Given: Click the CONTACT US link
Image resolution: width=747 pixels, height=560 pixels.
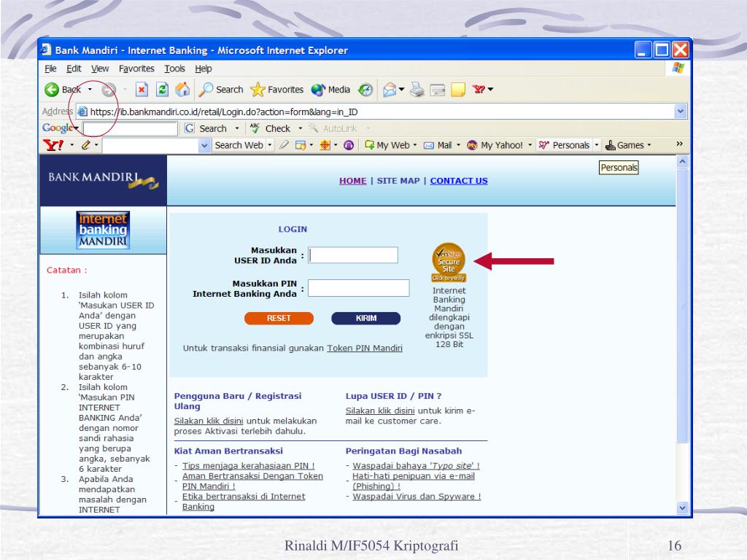Looking at the screenshot, I should tap(459, 181).
